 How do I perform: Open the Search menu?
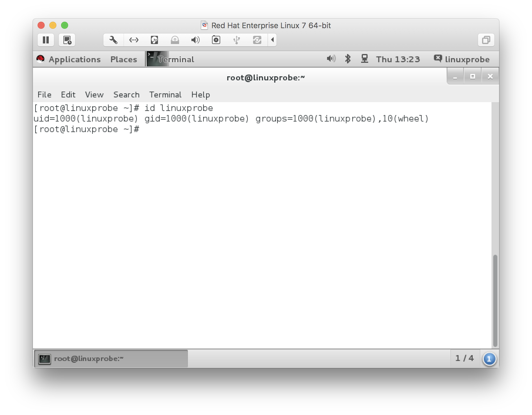click(x=126, y=95)
